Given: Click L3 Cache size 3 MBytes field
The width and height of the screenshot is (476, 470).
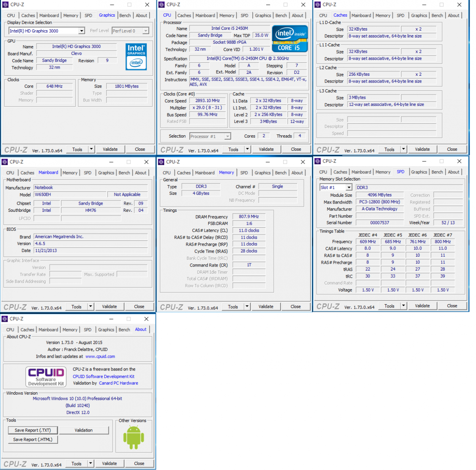Looking at the screenshot, I should point(374,98).
